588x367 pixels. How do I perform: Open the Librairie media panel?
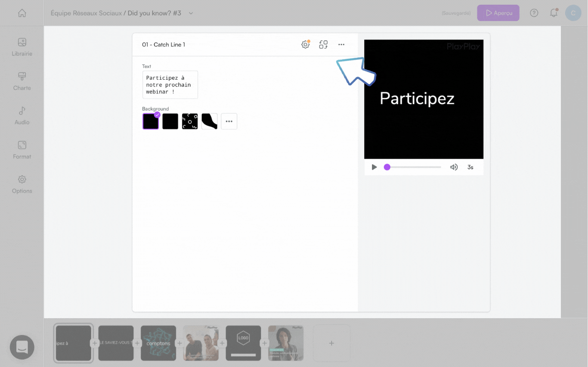pyautogui.click(x=22, y=47)
